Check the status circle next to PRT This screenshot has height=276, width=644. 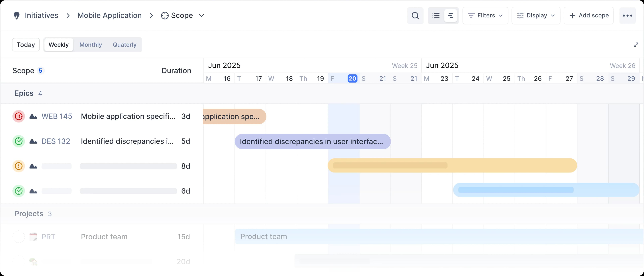pyautogui.click(x=18, y=237)
